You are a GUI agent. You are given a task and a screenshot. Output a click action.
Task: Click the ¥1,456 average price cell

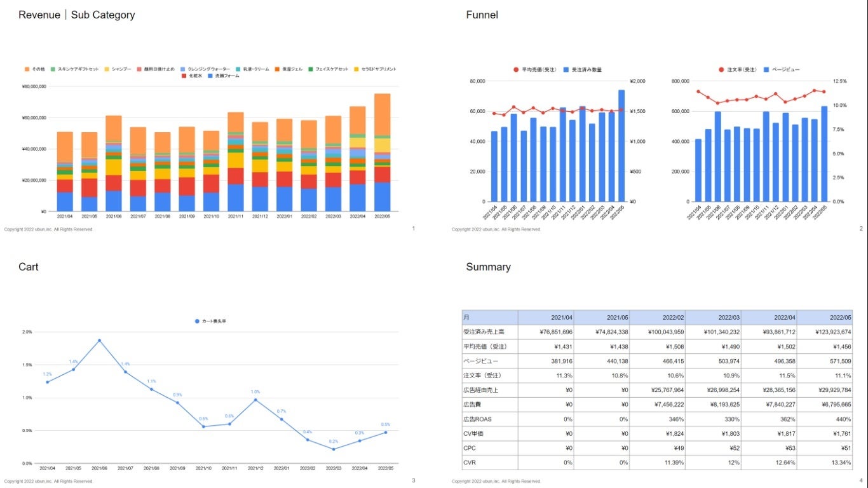825,346
